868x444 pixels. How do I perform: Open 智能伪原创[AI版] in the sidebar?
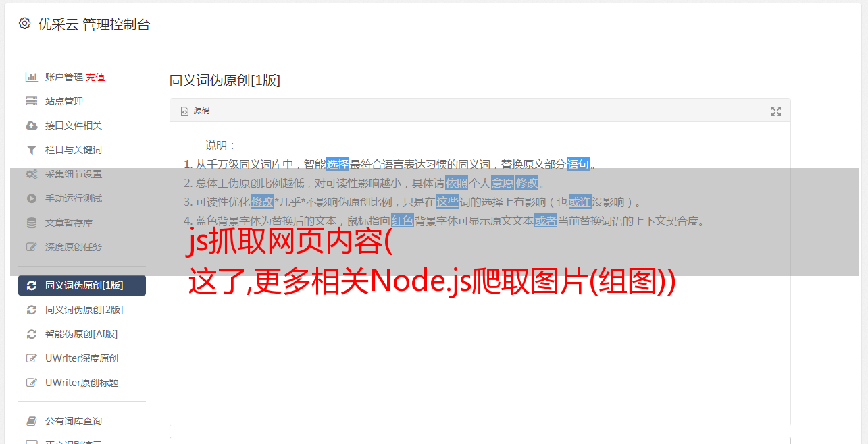81,334
